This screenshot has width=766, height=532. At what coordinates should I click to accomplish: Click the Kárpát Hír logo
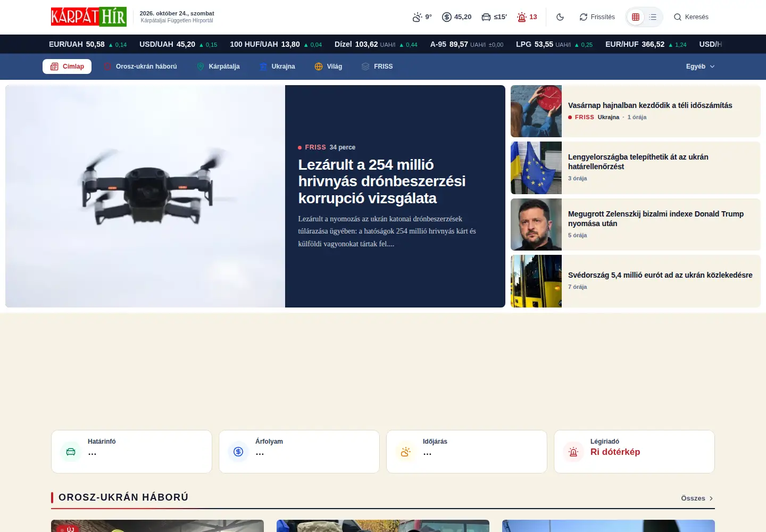point(89,16)
